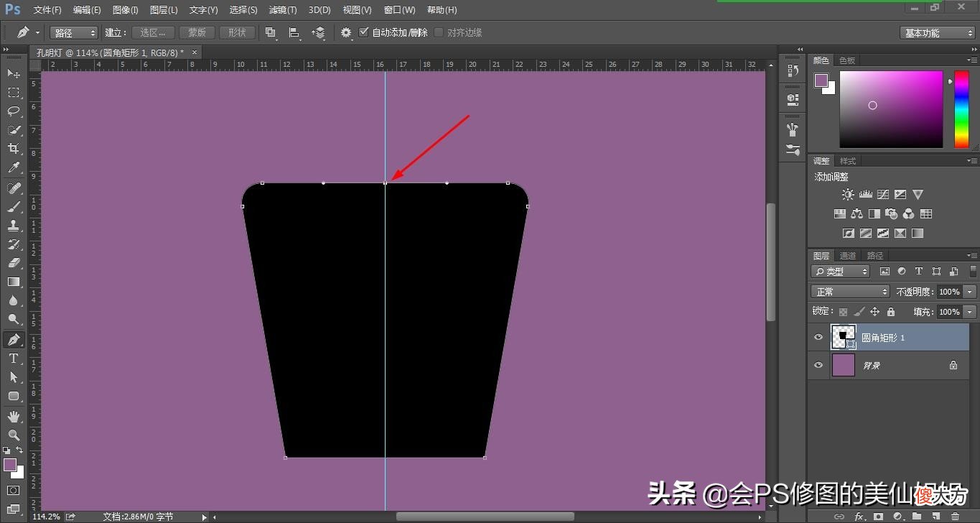Open the 不透明度 slider arrow

point(971,292)
